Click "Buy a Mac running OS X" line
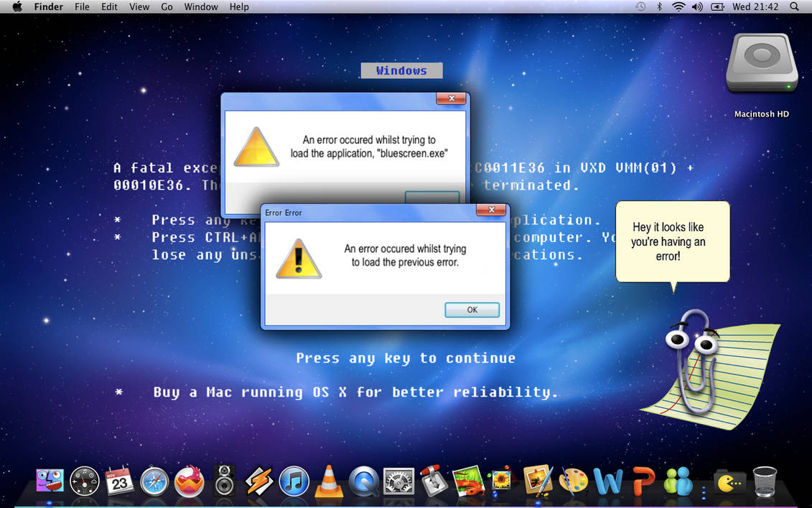Screen dimensions: 812x508 pyautogui.click(x=355, y=392)
